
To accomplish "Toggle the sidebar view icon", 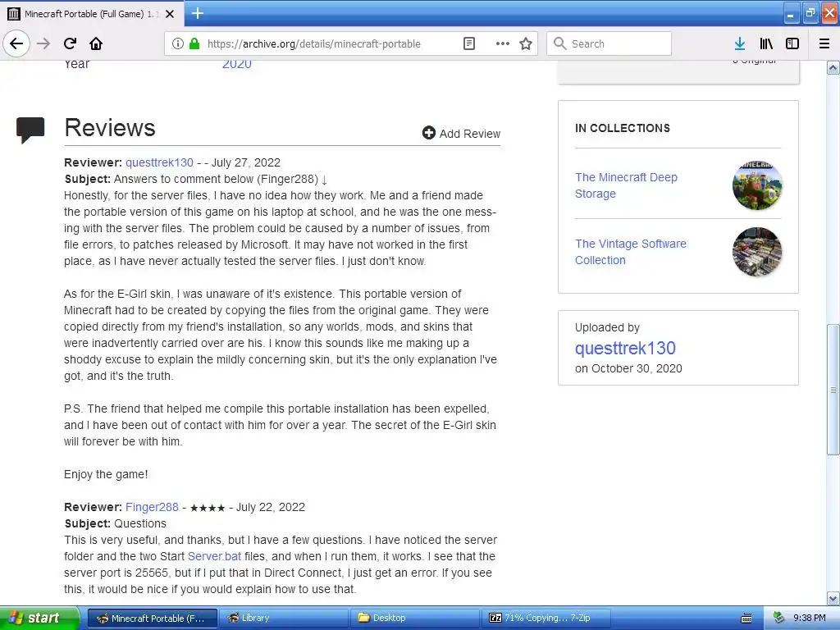I will click(792, 43).
